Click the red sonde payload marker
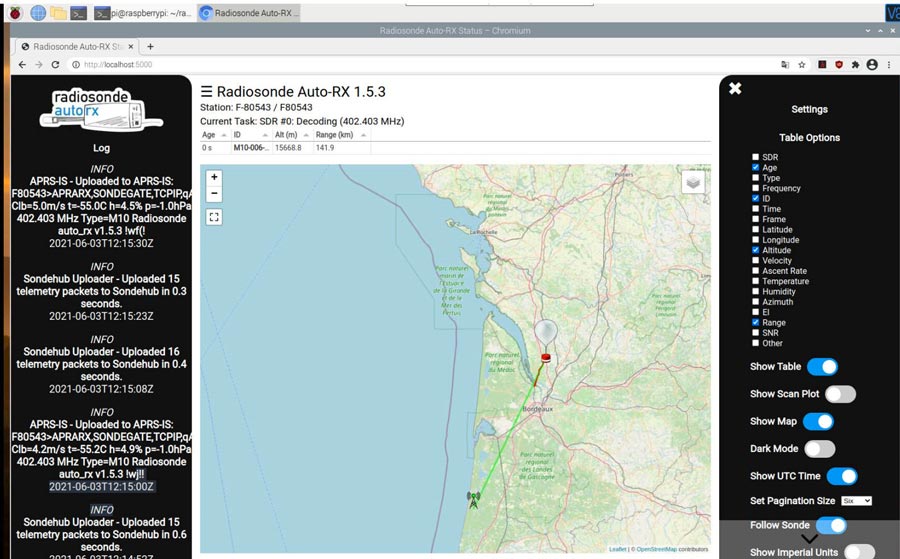 click(x=546, y=358)
